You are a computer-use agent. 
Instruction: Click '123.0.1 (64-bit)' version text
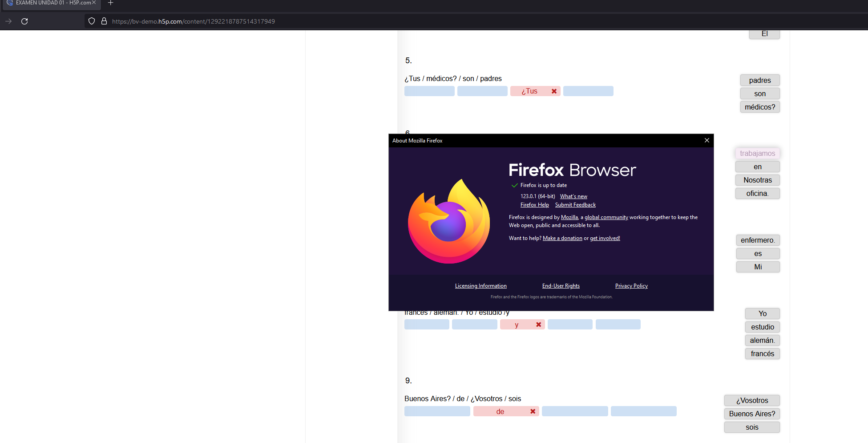click(x=538, y=196)
